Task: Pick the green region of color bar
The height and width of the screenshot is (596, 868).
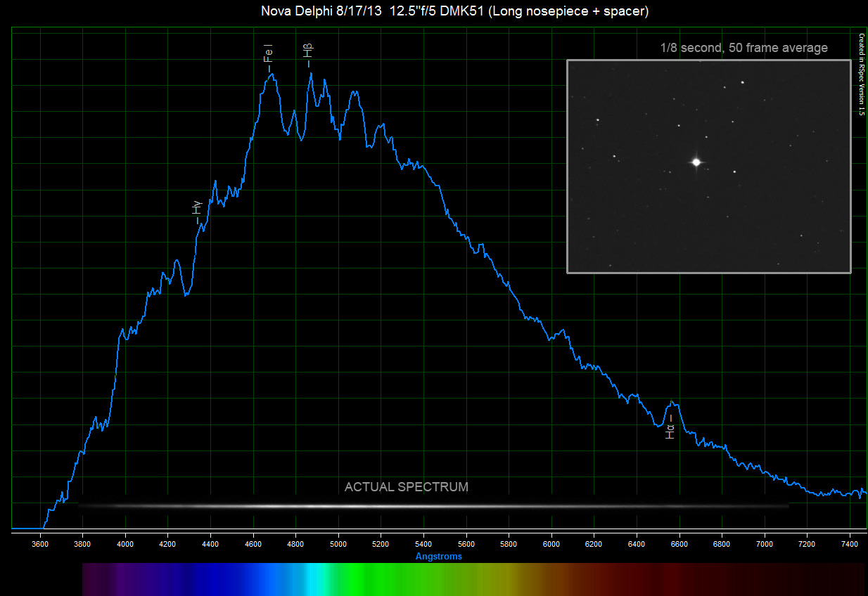Action: click(x=380, y=579)
